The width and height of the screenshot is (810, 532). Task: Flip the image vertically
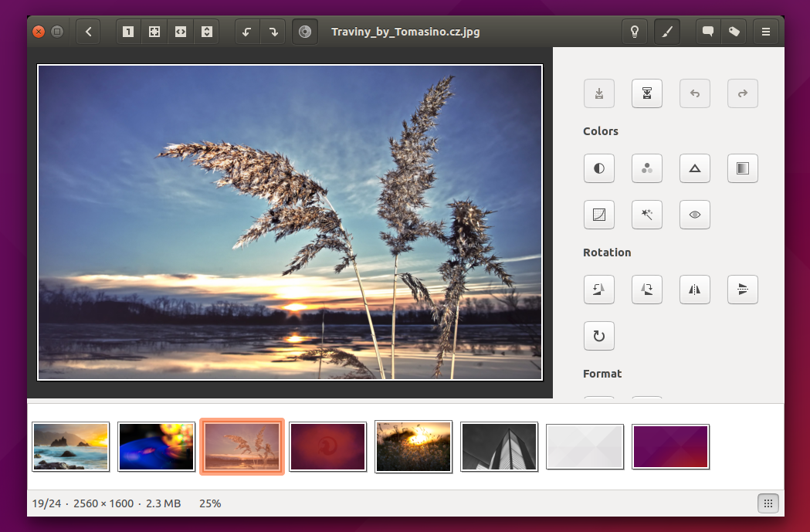point(742,290)
